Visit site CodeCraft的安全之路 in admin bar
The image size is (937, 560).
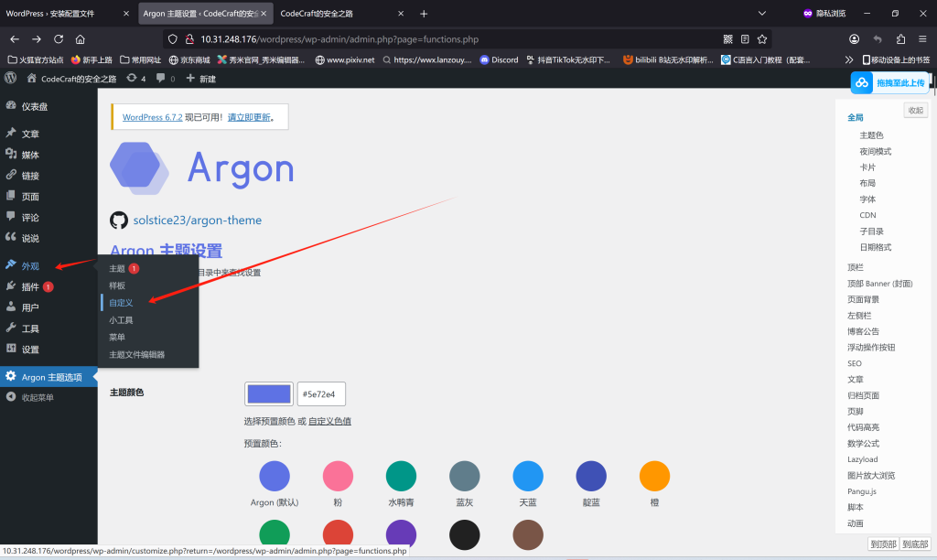pos(71,79)
